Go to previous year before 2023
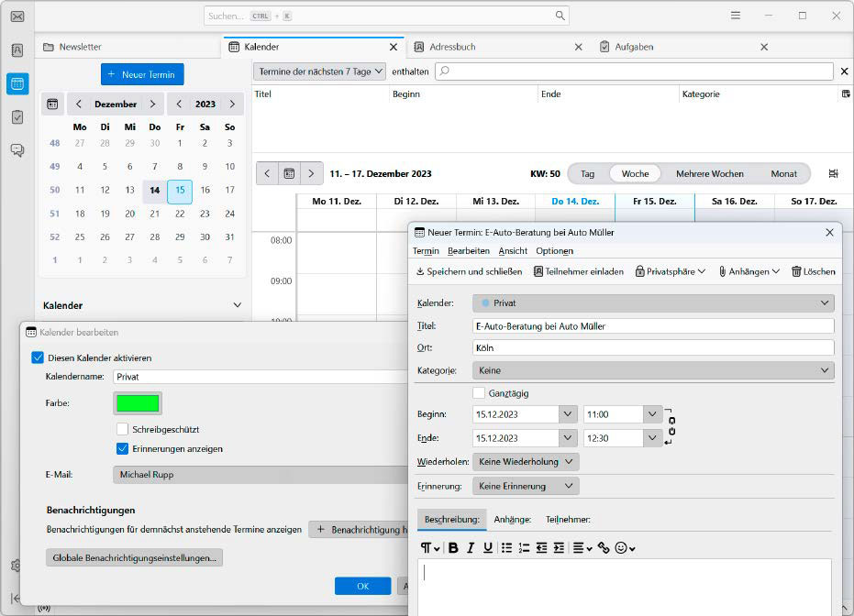The height and width of the screenshot is (616, 854). coord(179,104)
